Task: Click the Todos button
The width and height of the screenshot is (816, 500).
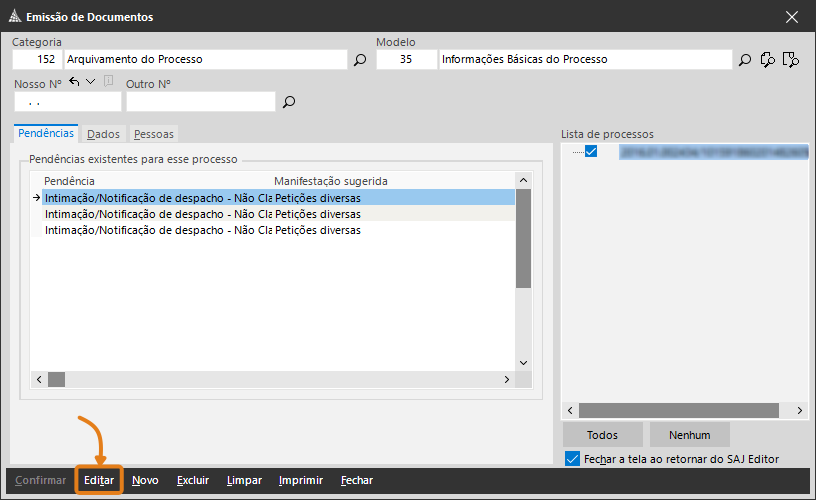Action: tap(602, 435)
